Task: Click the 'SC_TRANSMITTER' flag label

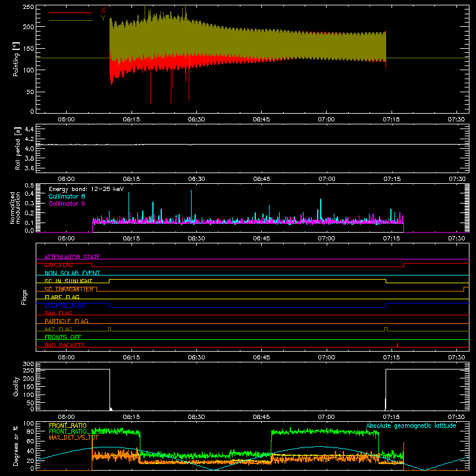Action: coord(69,289)
